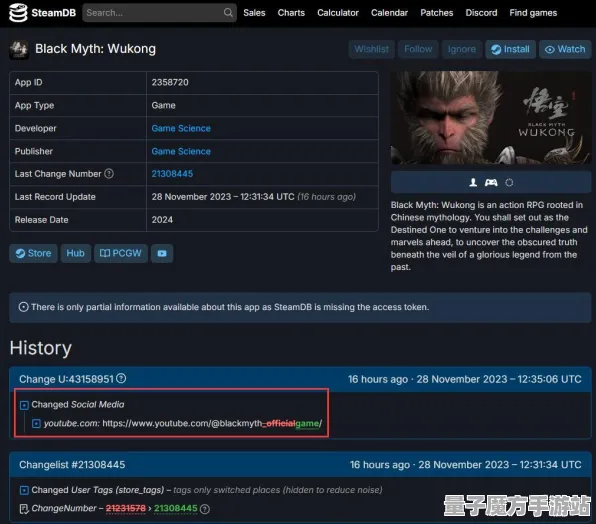Collapse the Changed User Tags entry

click(x=24, y=491)
